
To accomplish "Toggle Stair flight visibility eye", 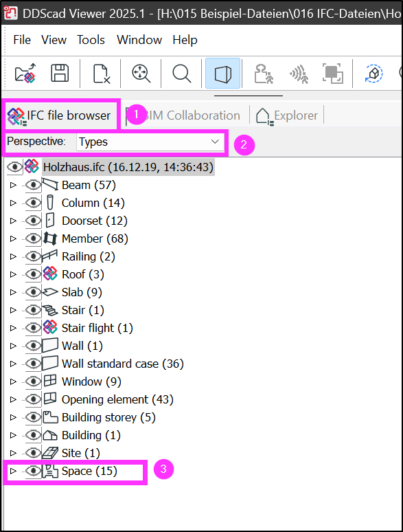I will tap(33, 328).
